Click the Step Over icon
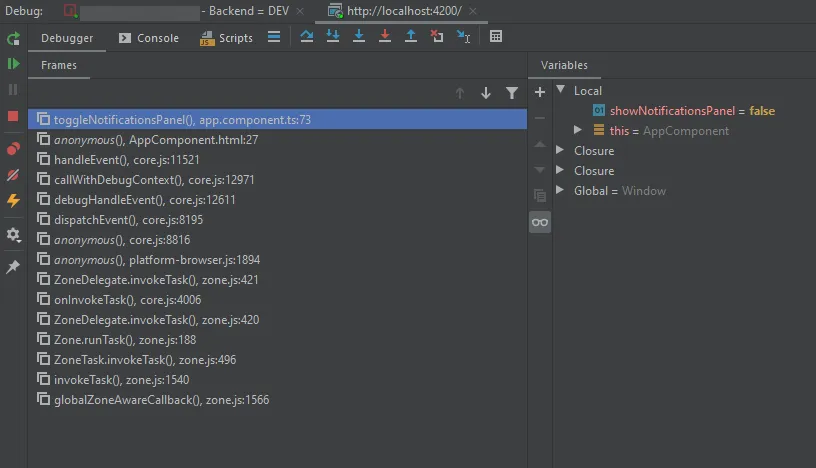 307,36
